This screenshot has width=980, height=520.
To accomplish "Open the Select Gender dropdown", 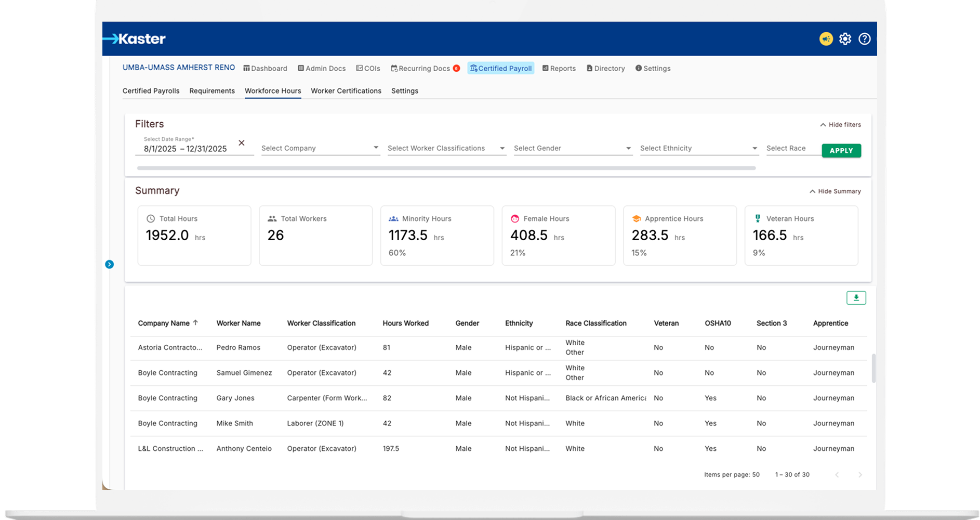I will click(573, 148).
